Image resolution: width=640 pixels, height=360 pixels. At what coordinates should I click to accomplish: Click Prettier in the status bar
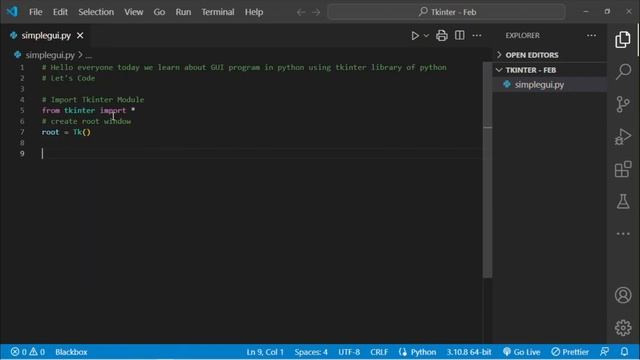point(570,352)
